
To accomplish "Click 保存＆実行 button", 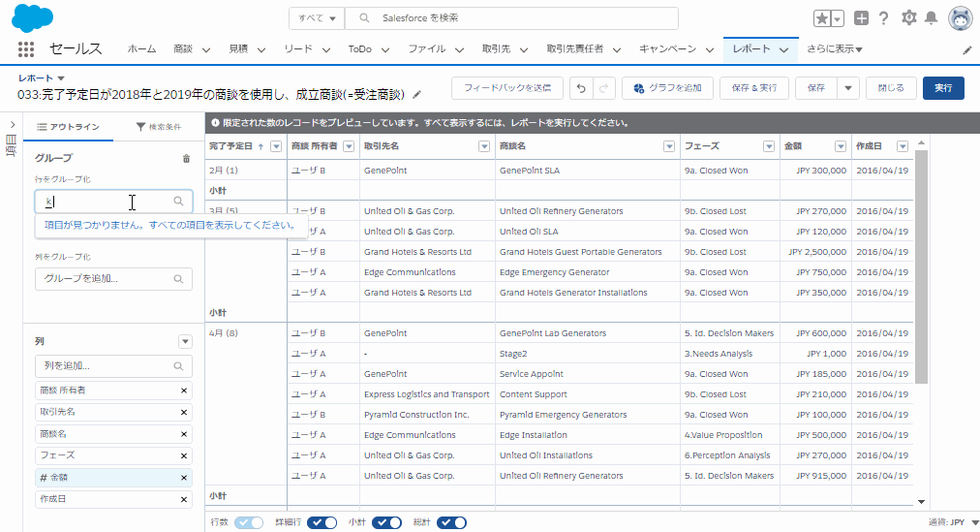I will pos(754,88).
